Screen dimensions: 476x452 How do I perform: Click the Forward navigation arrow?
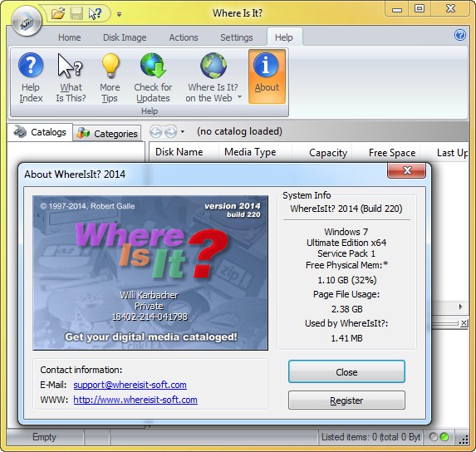pyautogui.click(x=170, y=131)
